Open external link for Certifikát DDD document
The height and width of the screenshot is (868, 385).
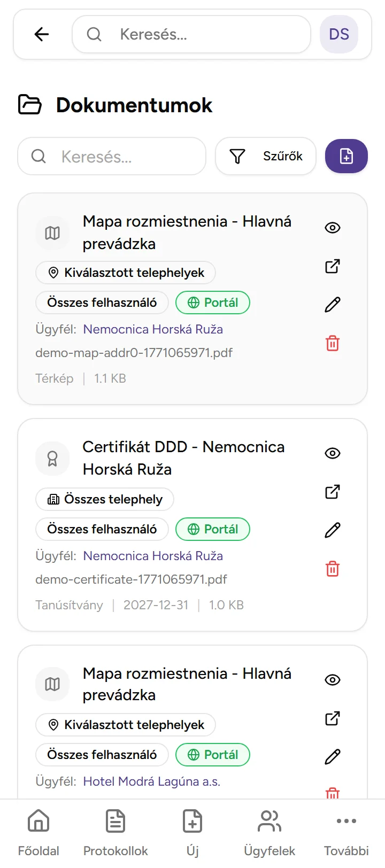332,491
